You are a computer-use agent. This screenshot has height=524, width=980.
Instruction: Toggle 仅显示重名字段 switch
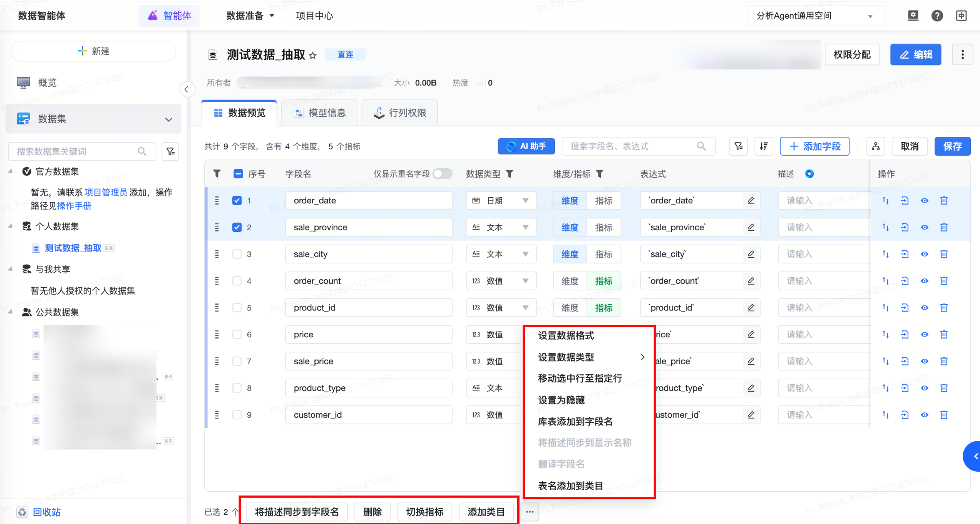click(x=442, y=174)
